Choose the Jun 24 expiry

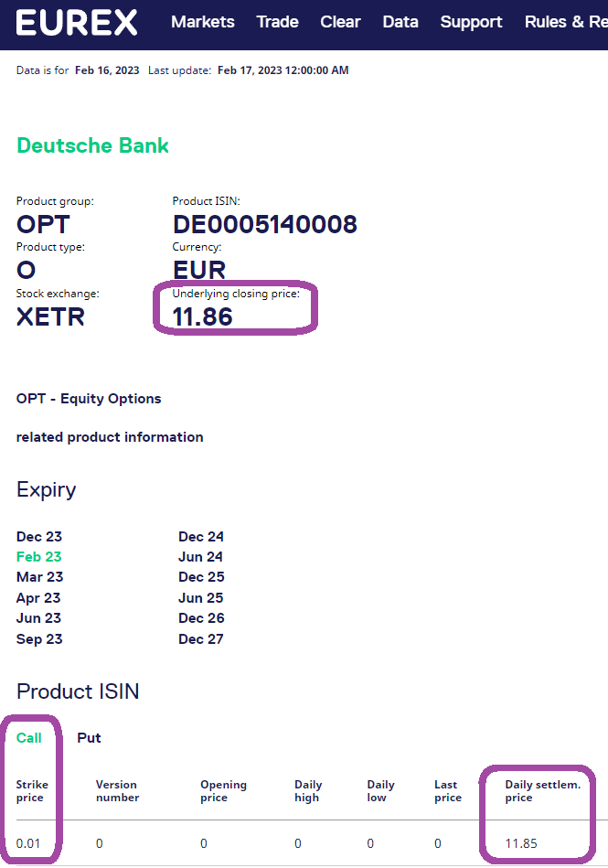click(x=201, y=557)
